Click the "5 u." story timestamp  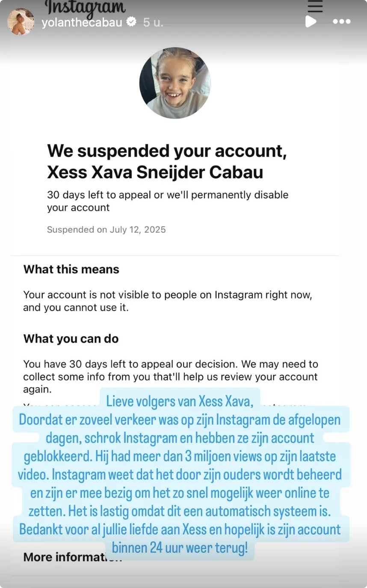point(153,22)
